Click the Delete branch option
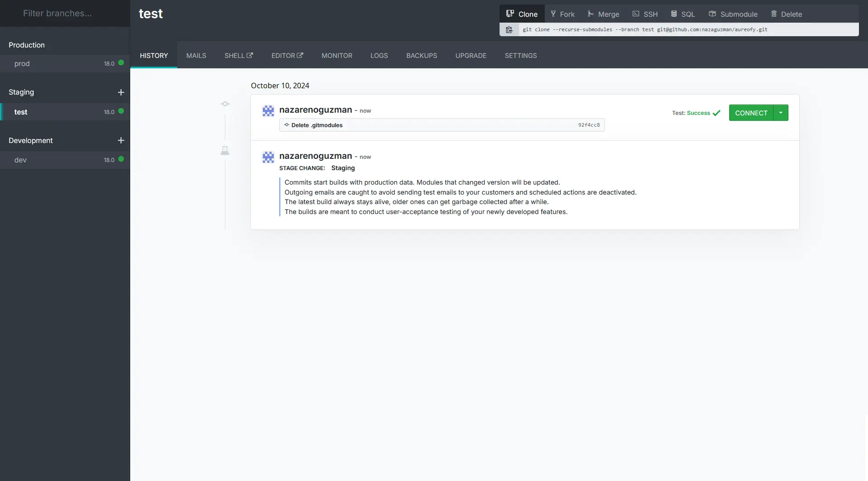This screenshot has width=868, height=481. (786, 14)
